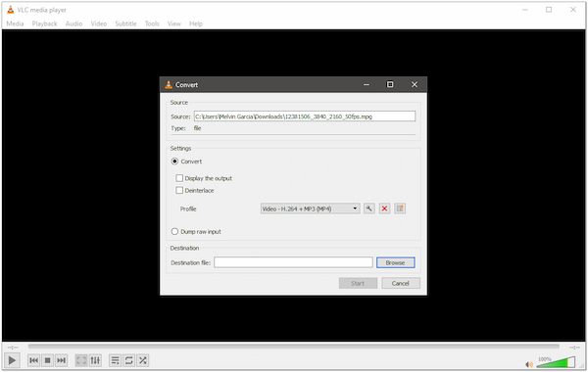Open the extended settings equalizer icon

pyautogui.click(x=95, y=360)
